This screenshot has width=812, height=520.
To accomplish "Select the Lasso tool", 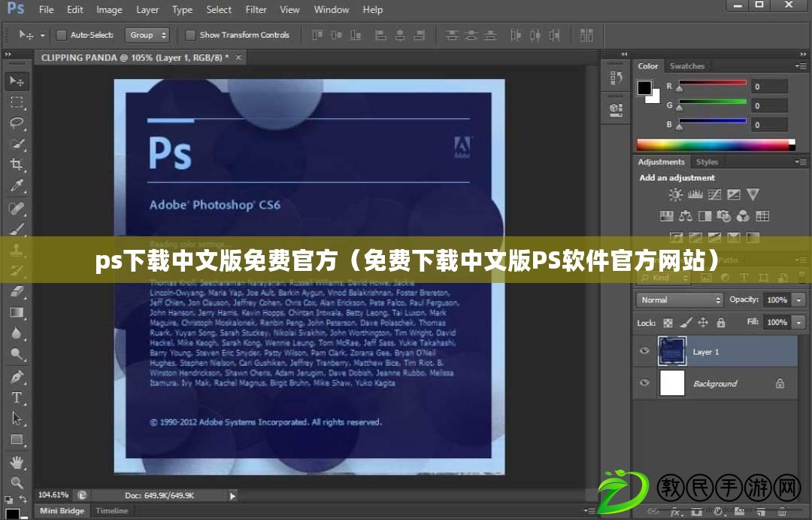I will [17, 123].
